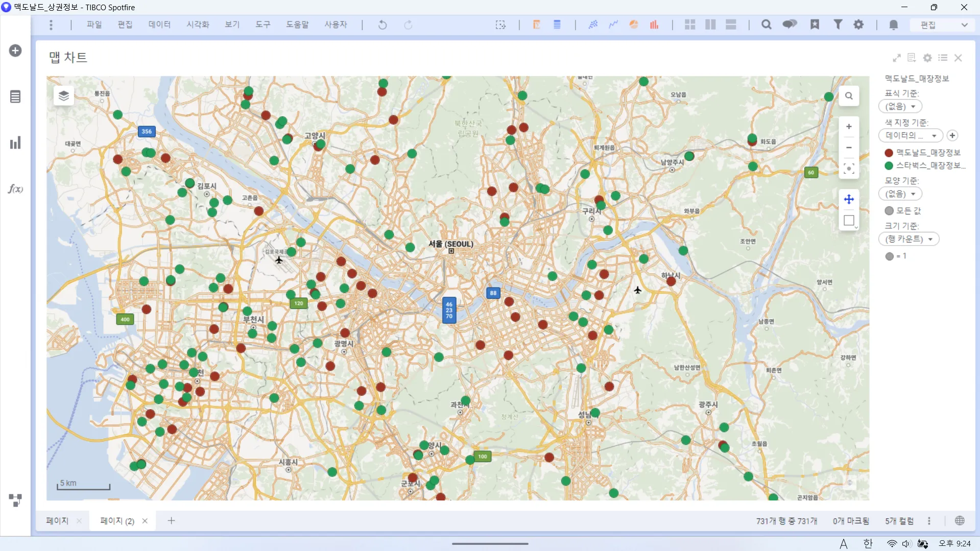Viewport: 980px width, 551px height.
Task: Click the zoom-to-extent map button
Action: [849, 169]
